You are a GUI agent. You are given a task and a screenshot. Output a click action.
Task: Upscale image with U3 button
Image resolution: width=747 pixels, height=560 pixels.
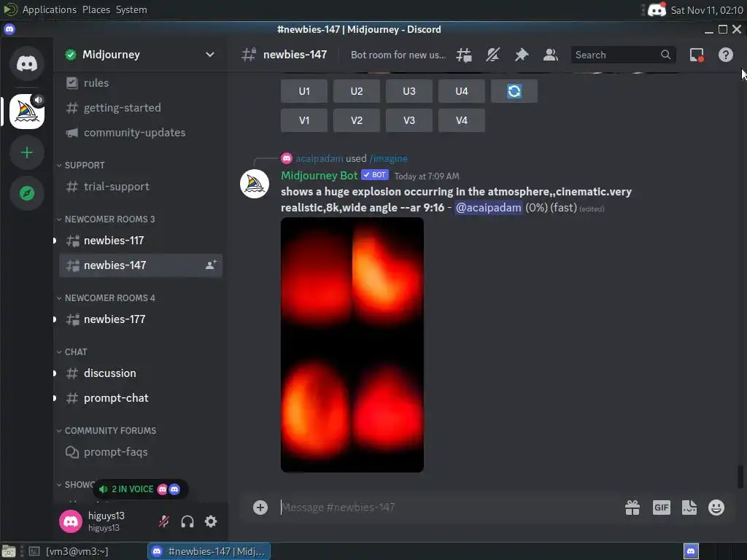point(409,91)
